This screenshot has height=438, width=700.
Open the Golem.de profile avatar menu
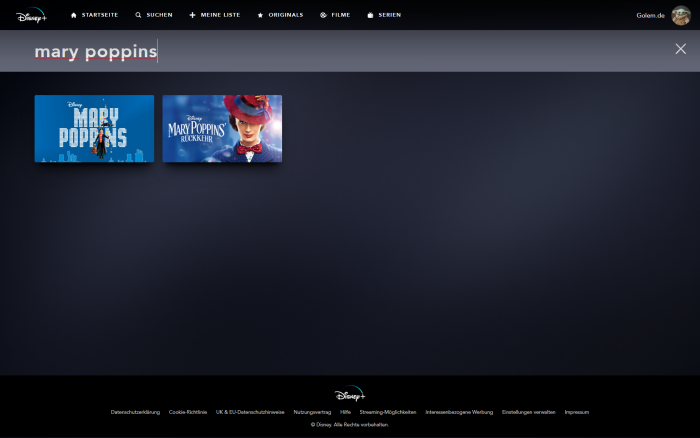tap(681, 15)
